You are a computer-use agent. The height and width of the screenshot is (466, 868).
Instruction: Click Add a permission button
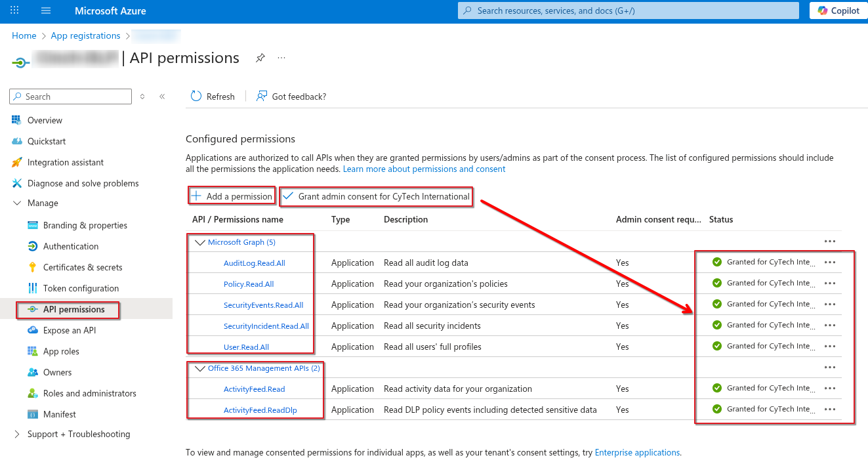click(x=232, y=196)
